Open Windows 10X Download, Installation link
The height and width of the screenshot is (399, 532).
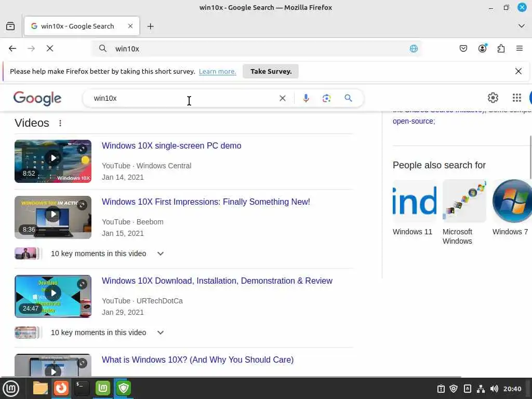click(x=217, y=281)
